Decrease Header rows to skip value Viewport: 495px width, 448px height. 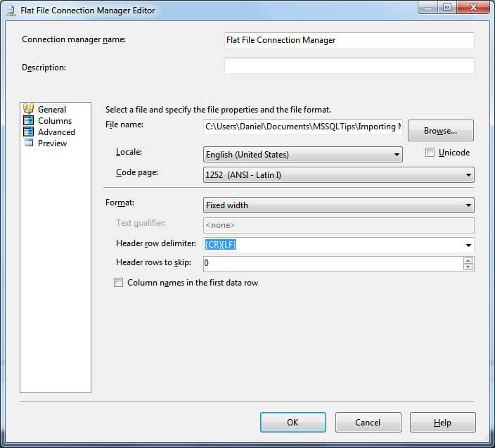pos(468,267)
